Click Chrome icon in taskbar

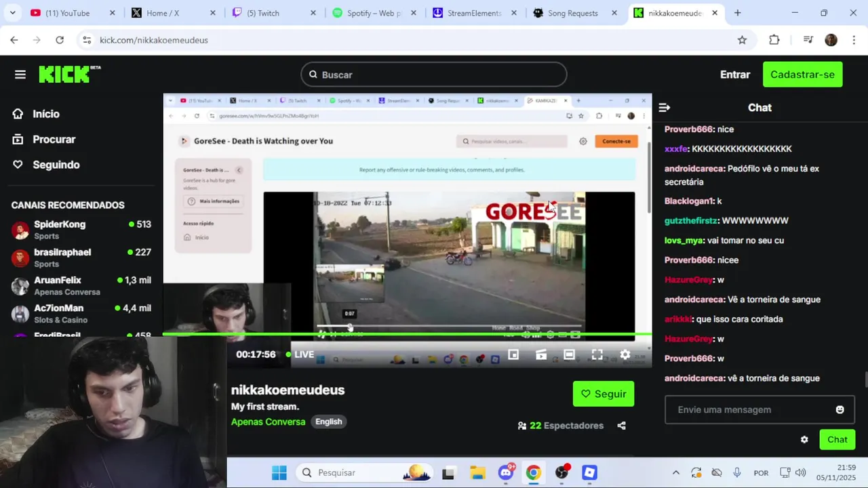534,472
